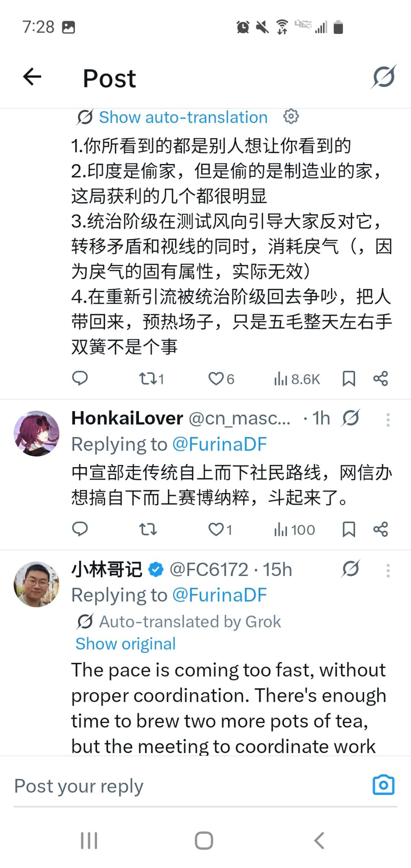Open more options on HonkaiLover's reply
The height and width of the screenshot is (868, 411).
point(388,420)
